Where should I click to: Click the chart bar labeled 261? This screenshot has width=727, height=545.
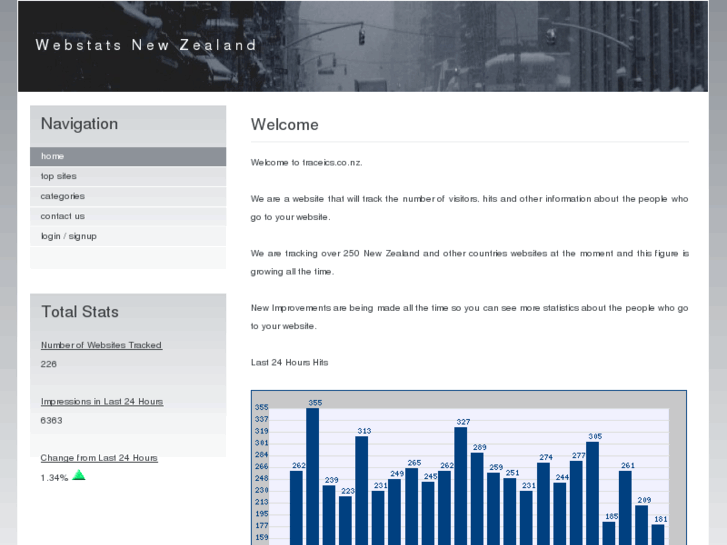tap(625, 508)
